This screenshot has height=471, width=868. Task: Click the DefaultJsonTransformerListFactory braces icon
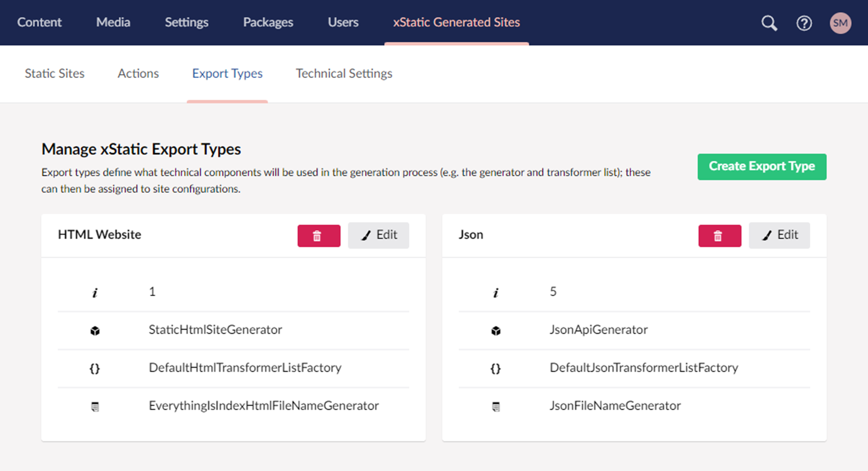pos(495,368)
